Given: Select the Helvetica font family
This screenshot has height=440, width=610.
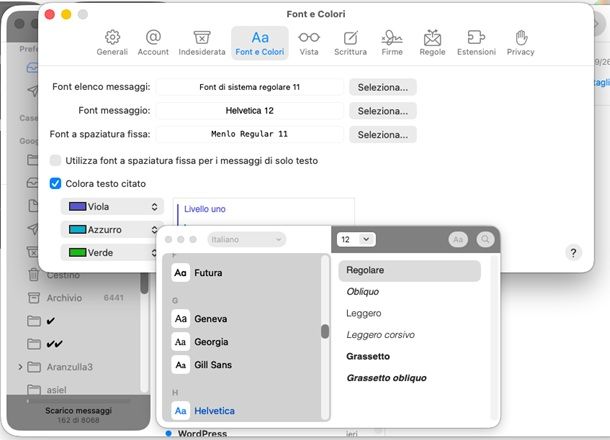Looking at the screenshot, I should [x=214, y=410].
